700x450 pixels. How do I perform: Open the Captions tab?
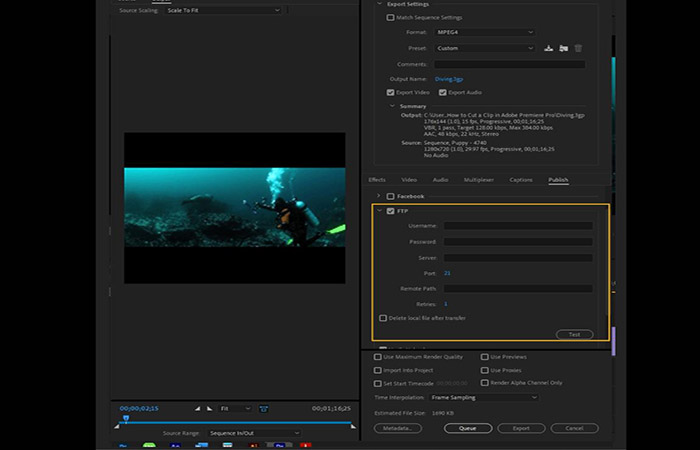(521, 179)
